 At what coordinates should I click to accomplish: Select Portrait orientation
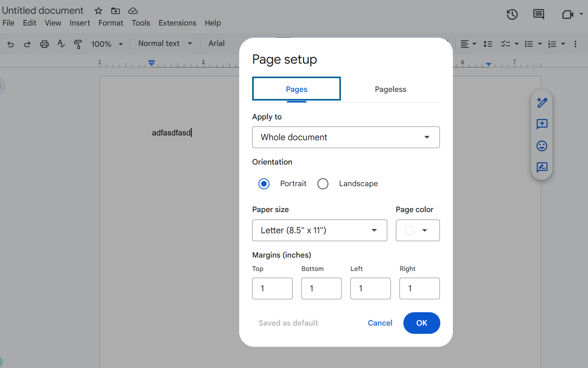pos(264,183)
